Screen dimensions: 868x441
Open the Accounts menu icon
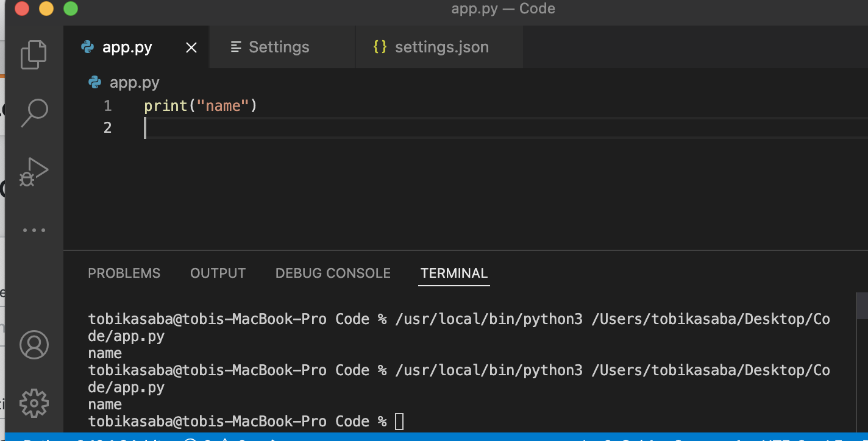pos(34,345)
